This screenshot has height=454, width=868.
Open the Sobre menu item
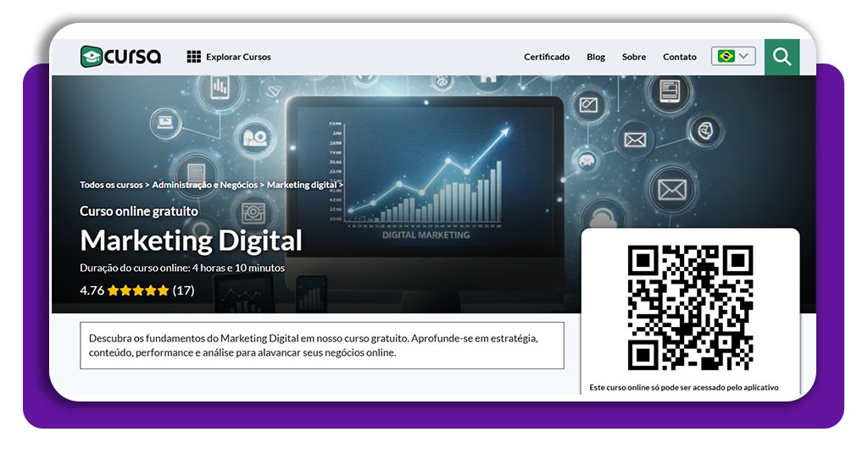tap(634, 57)
